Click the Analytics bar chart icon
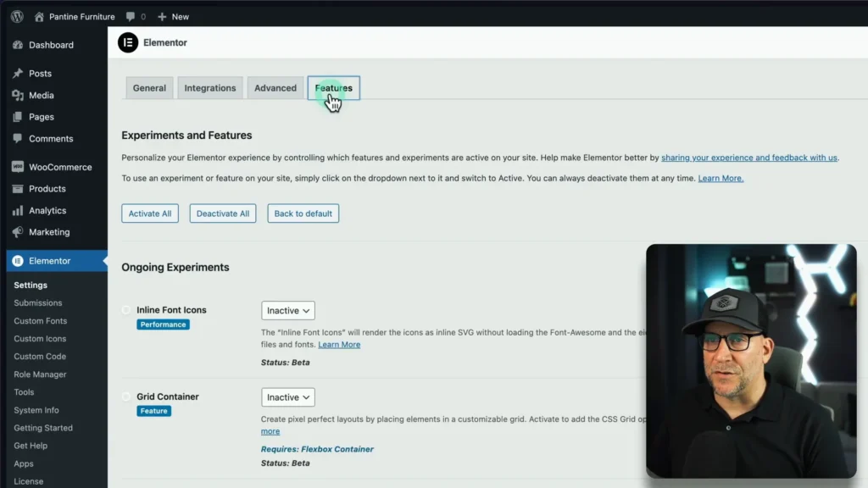 18,210
